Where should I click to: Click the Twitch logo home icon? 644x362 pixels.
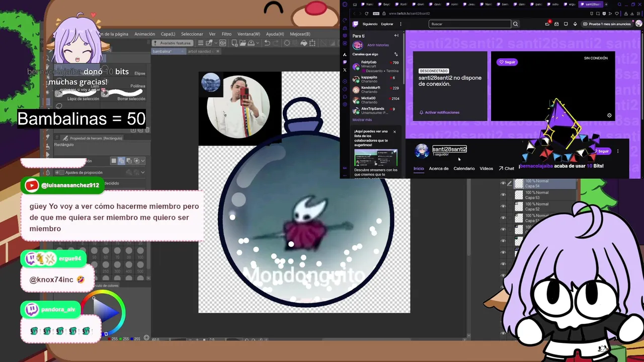(355, 24)
